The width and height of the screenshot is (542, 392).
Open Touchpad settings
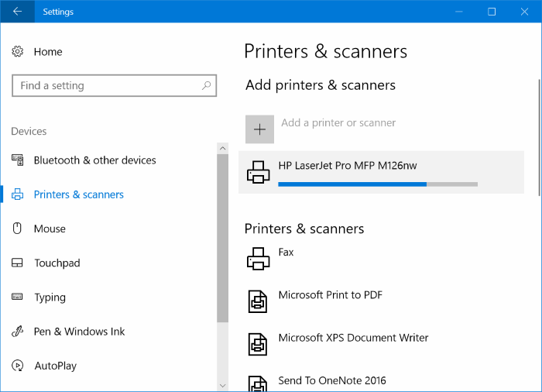(57, 263)
